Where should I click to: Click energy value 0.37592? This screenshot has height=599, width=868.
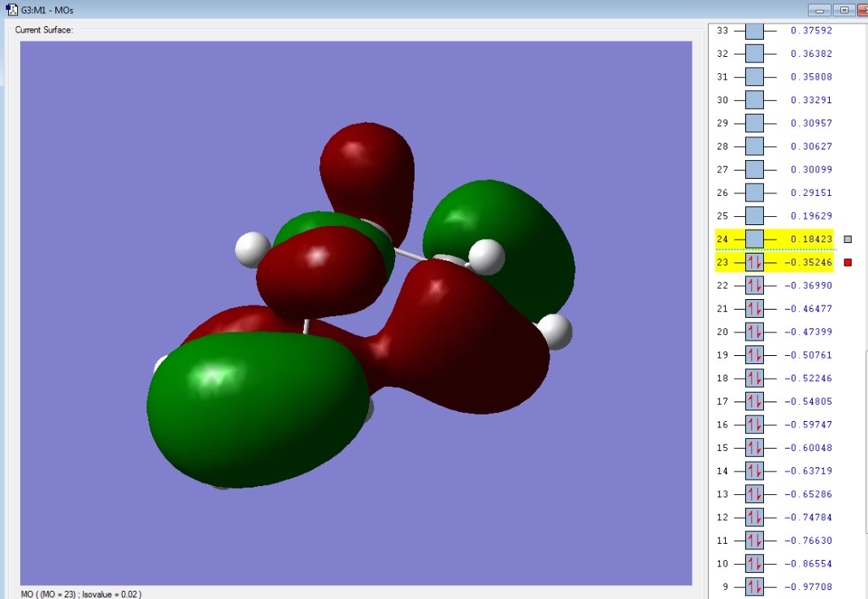812,30
